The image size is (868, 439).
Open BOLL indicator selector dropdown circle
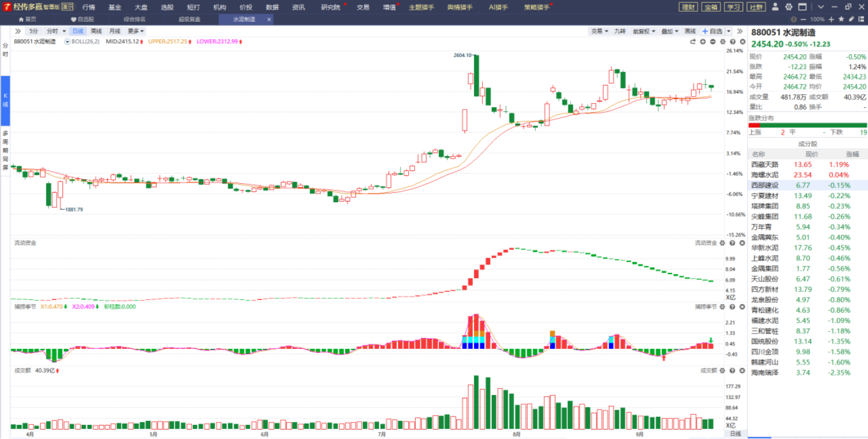pos(67,42)
